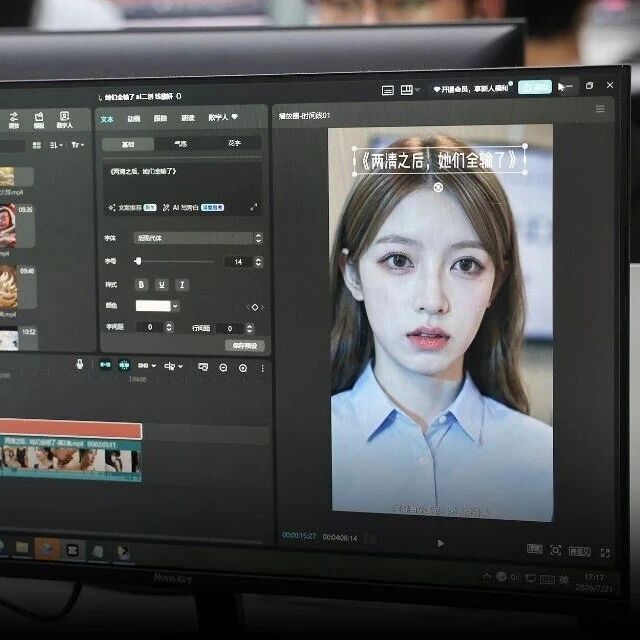Click the keyboard shortcuts icon in title bar
Screen dimensions: 640x640
387,90
